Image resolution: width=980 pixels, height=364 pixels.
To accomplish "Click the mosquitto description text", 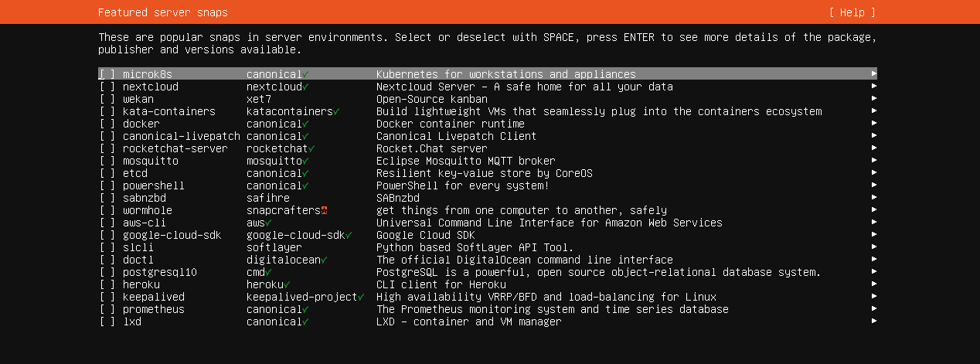I will click(x=465, y=161).
